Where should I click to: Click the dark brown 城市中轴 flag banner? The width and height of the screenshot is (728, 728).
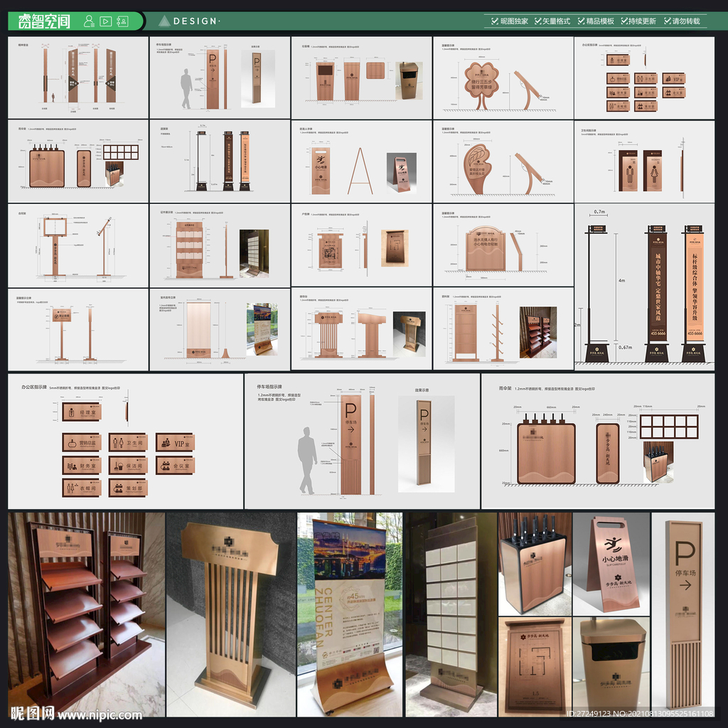(x=658, y=286)
